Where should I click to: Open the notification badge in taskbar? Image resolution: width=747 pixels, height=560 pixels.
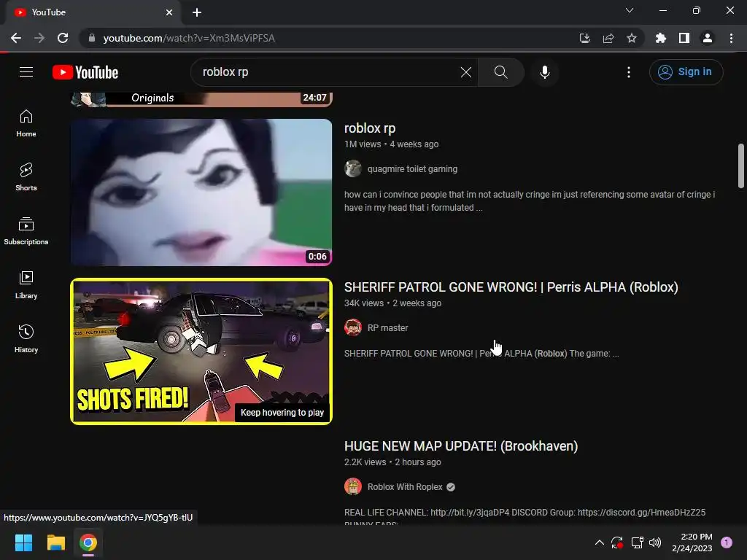pyautogui.click(x=727, y=542)
